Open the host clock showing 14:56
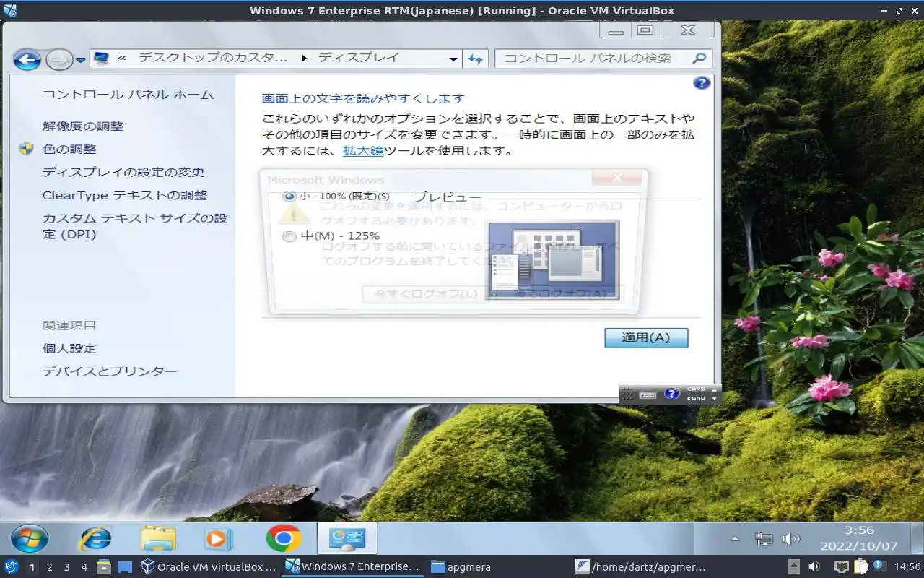The image size is (924, 578). pyautogui.click(x=907, y=567)
